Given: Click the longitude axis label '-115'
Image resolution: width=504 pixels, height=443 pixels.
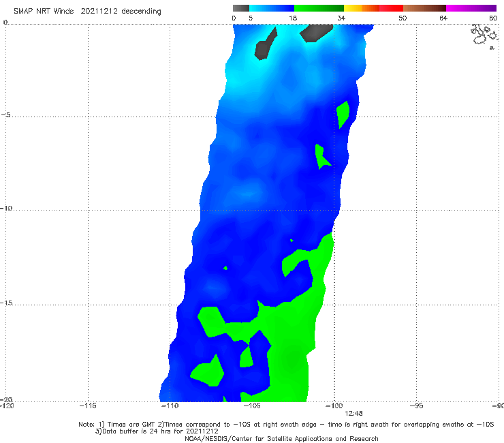Looking at the screenshot, I should pos(88,406).
